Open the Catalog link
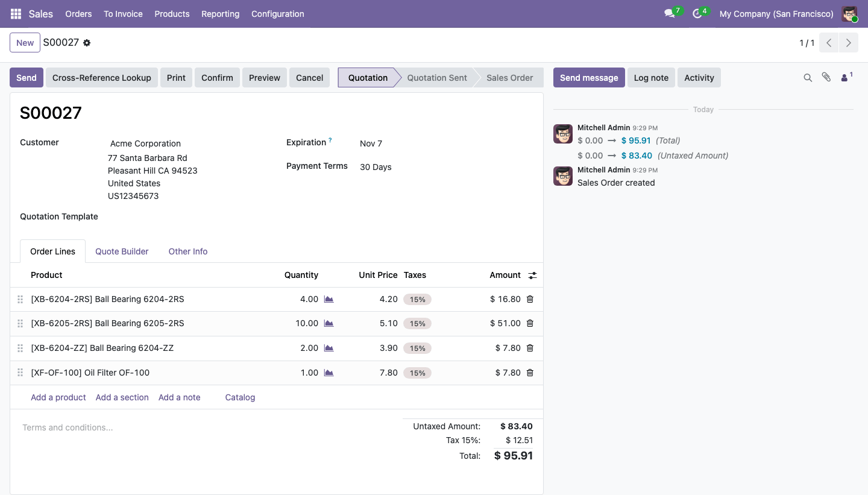Image resolution: width=868 pixels, height=495 pixels. [x=240, y=397]
